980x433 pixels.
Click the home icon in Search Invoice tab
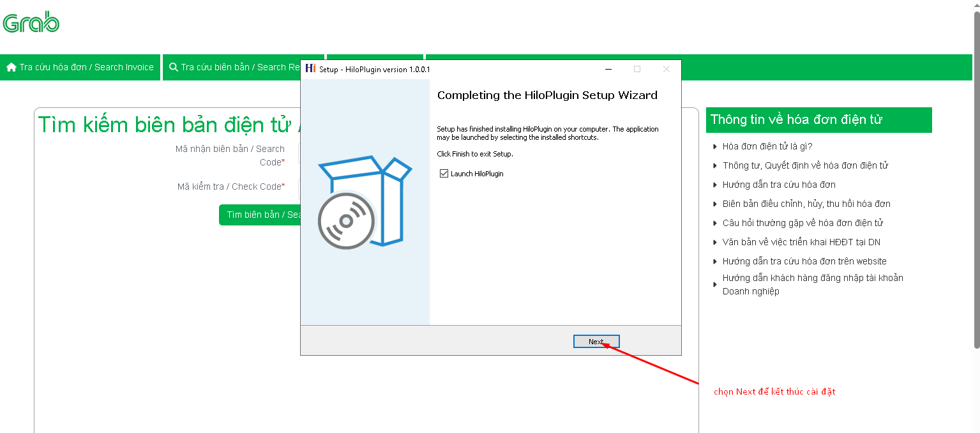click(11, 67)
